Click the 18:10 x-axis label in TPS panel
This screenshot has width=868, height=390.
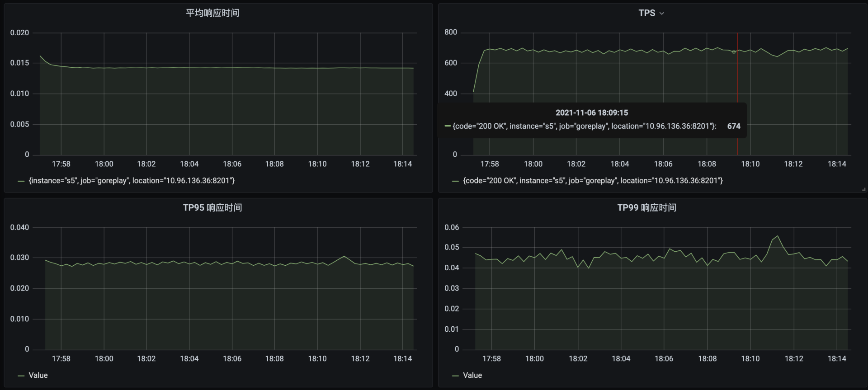pos(750,164)
